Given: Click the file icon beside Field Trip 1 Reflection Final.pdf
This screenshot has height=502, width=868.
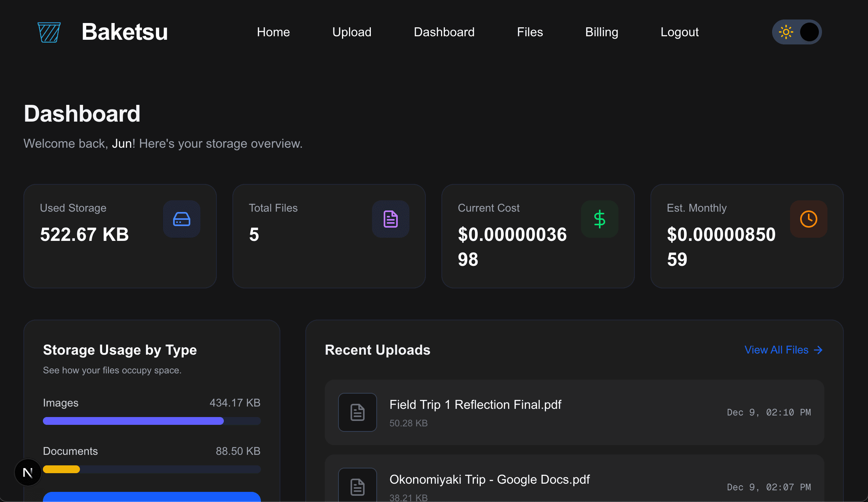Looking at the screenshot, I should 357,412.
